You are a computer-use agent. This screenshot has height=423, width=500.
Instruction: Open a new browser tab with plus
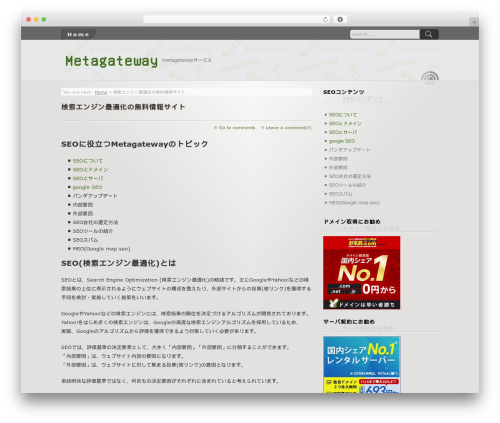(x=474, y=22)
